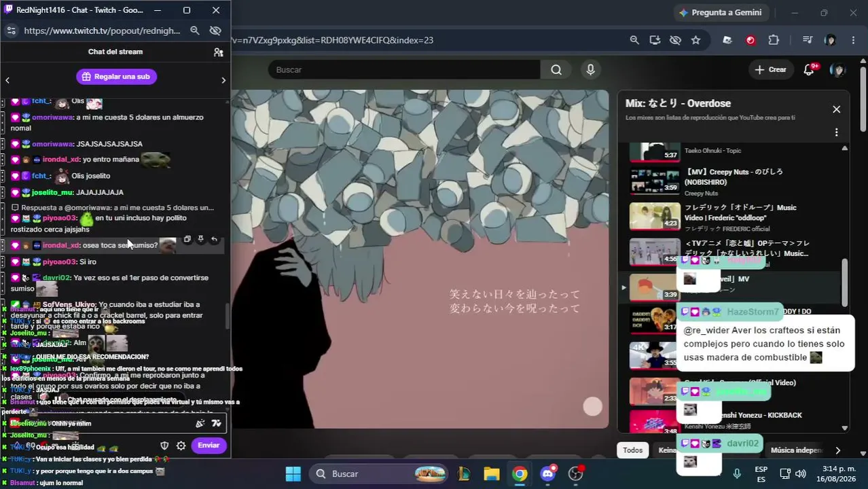Open the 7TV emote menu icon
Screen dimensions: 868x489
pos(216,423)
